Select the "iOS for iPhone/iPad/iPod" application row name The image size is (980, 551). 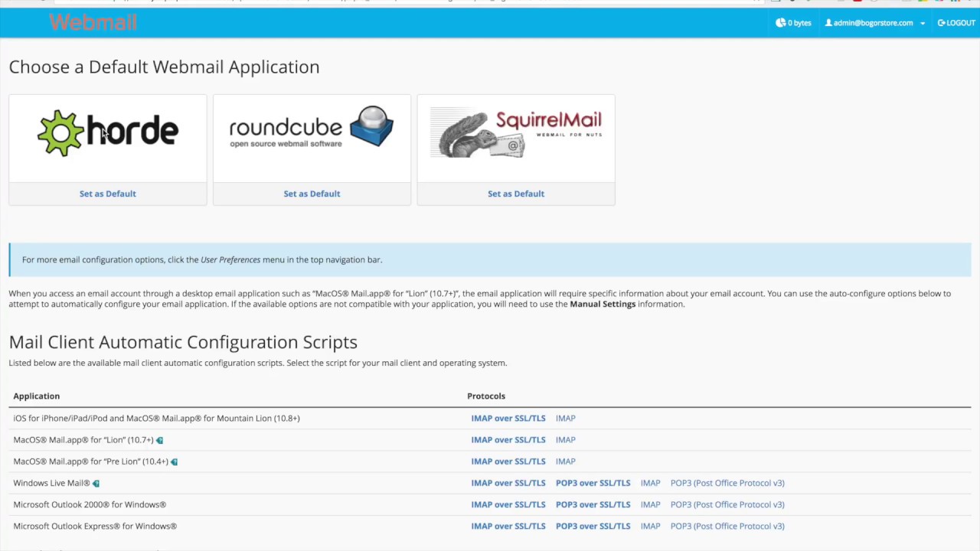click(x=156, y=419)
